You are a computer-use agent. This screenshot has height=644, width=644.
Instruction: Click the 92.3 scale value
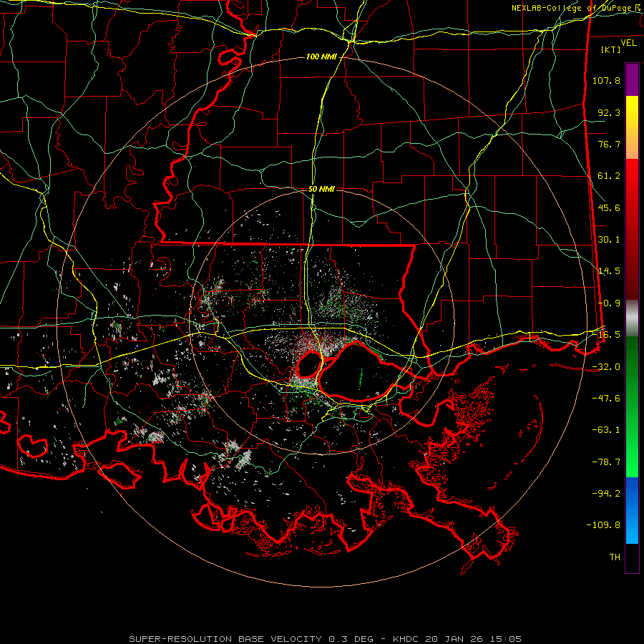pyautogui.click(x=609, y=112)
